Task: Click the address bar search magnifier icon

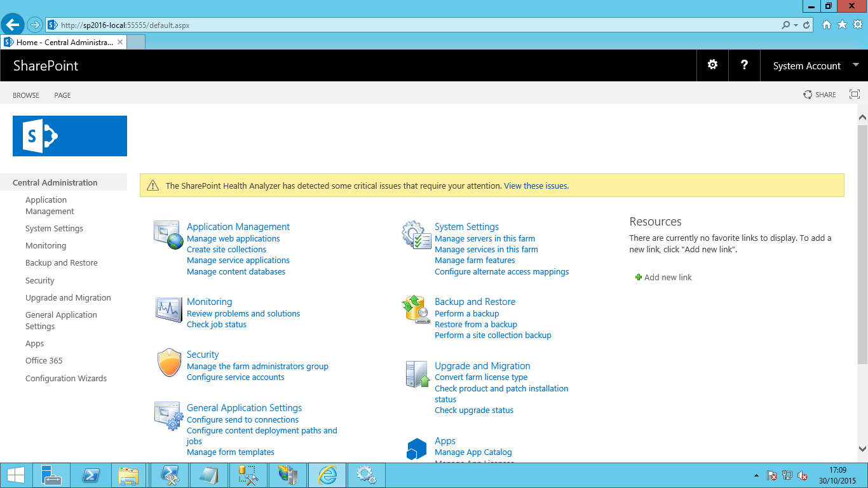Action: click(786, 25)
